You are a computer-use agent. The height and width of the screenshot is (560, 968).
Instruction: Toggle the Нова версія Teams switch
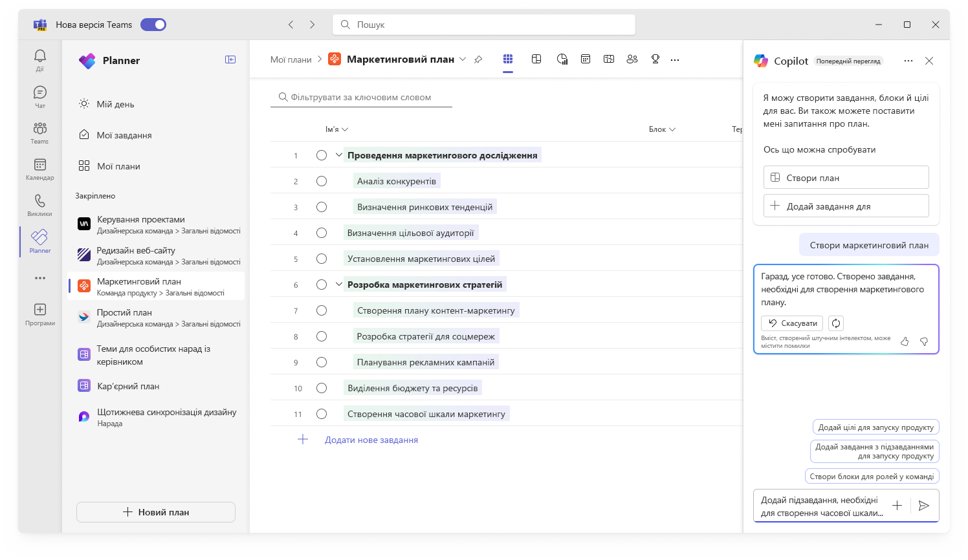coord(153,25)
